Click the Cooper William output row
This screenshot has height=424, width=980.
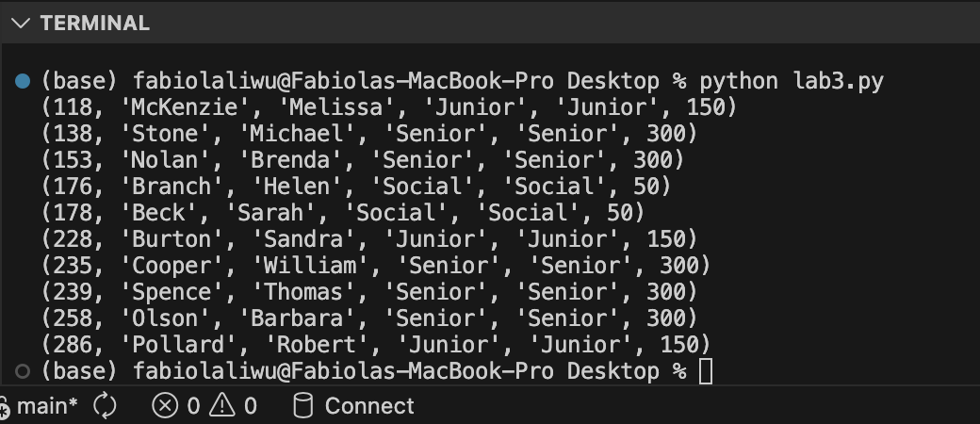(375, 266)
